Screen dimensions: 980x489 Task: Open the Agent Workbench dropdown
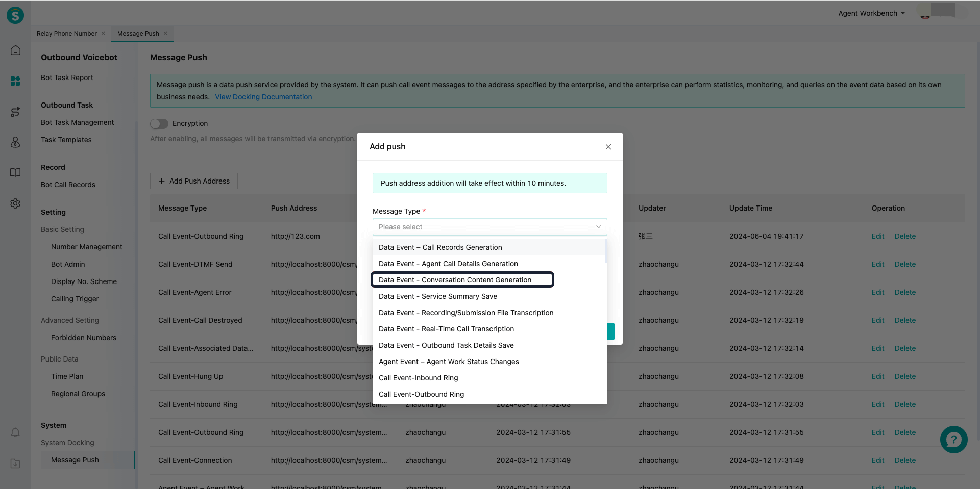(x=871, y=13)
